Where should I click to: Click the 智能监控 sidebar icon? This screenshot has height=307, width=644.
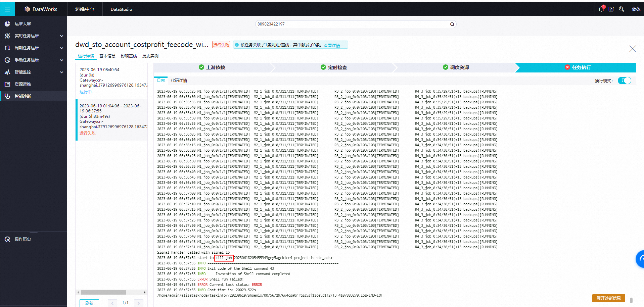tap(7, 72)
